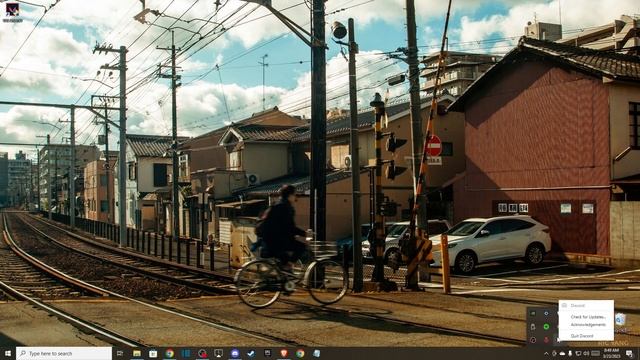Launch Microsoft Store from taskbar
The height and width of the screenshot is (360, 640).
point(153,353)
